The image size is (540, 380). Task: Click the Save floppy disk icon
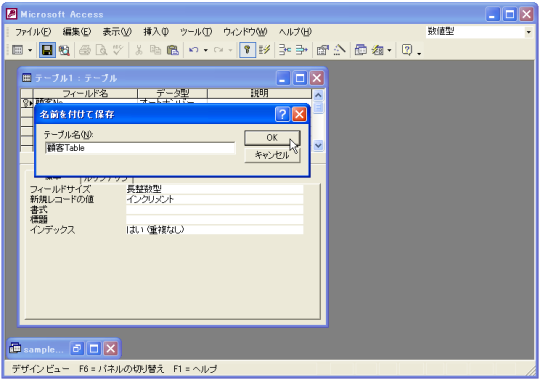(47, 50)
